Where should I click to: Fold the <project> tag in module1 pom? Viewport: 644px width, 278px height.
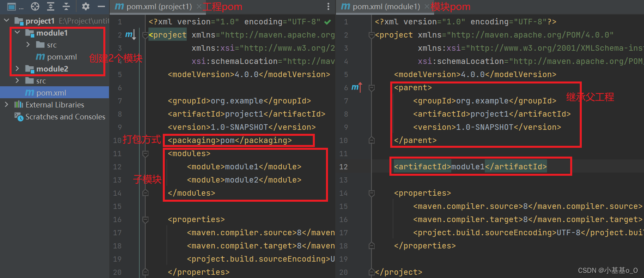[x=371, y=35]
